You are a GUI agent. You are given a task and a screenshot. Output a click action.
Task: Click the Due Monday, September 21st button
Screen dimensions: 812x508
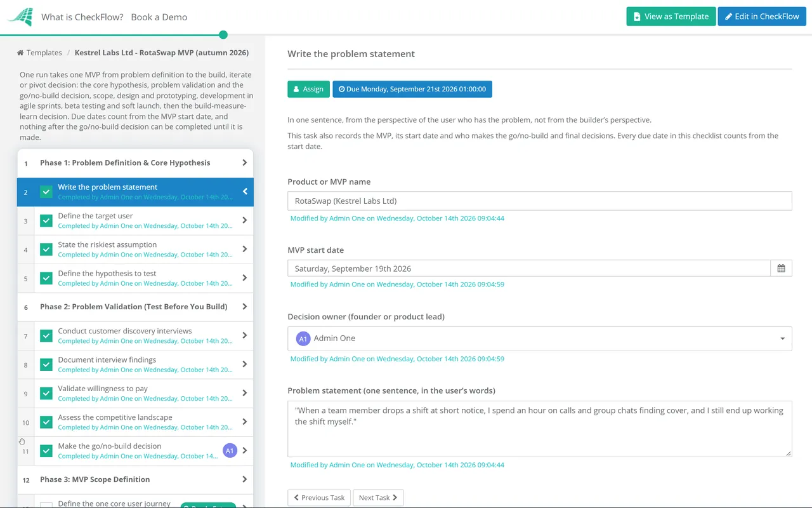[x=412, y=89]
